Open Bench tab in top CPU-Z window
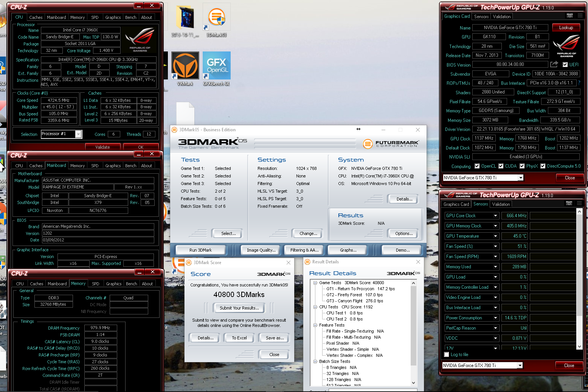The height and width of the screenshot is (392, 588). point(131,17)
